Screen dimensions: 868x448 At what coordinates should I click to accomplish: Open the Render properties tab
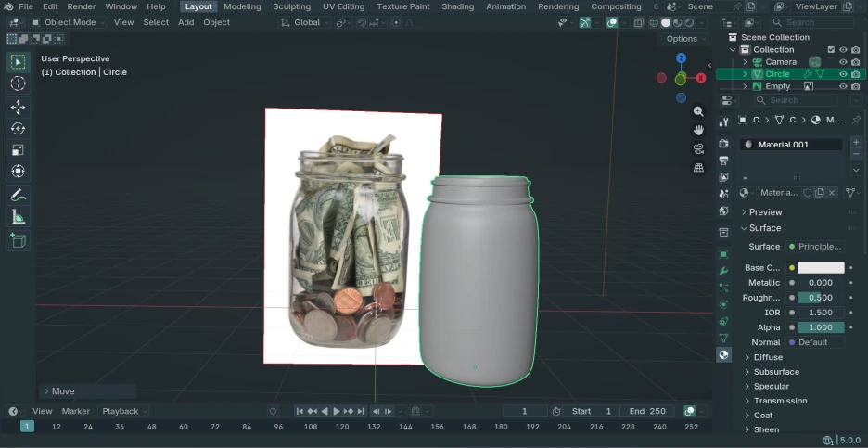723,144
